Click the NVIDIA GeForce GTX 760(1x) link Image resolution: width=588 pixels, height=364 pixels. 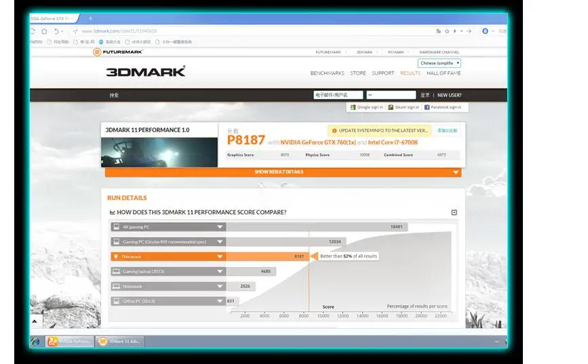pos(318,142)
